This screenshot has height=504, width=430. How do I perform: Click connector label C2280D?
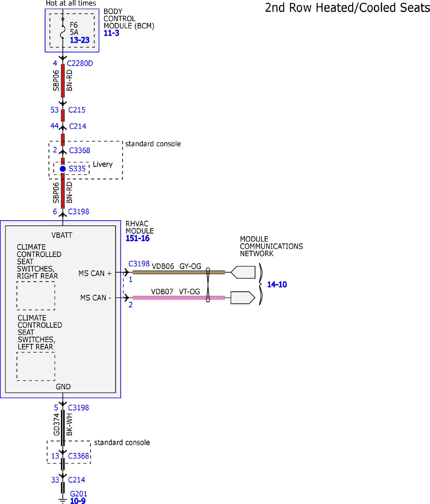(x=80, y=64)
